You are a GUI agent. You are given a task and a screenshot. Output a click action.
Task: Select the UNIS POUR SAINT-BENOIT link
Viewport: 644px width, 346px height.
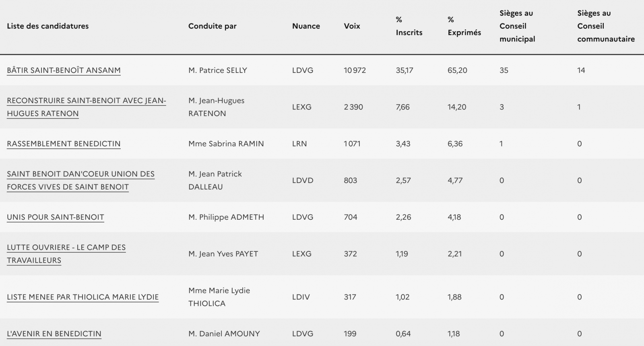coord(56,217)
